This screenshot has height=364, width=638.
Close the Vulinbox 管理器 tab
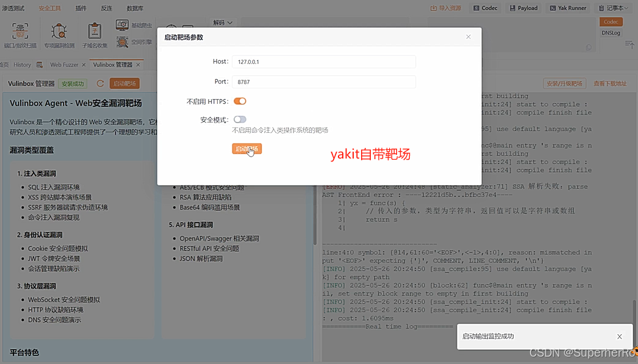click(138, 65)
